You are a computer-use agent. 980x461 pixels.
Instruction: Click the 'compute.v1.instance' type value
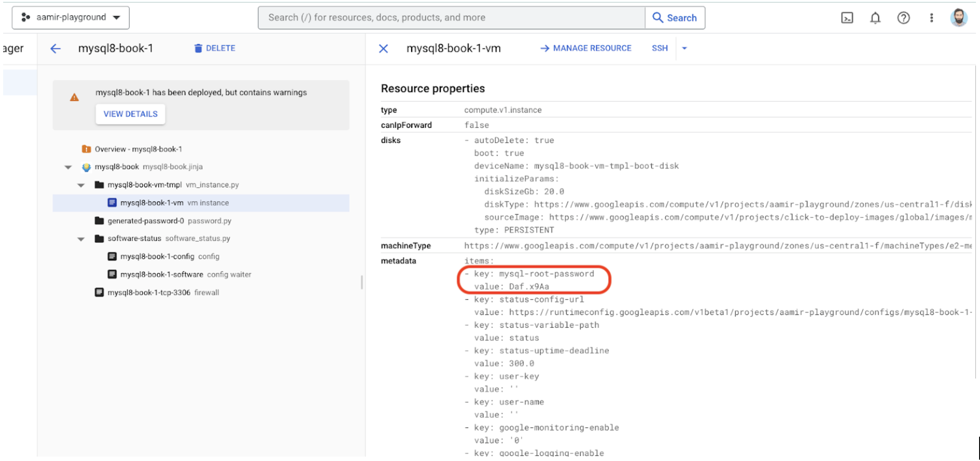(503, 110)
